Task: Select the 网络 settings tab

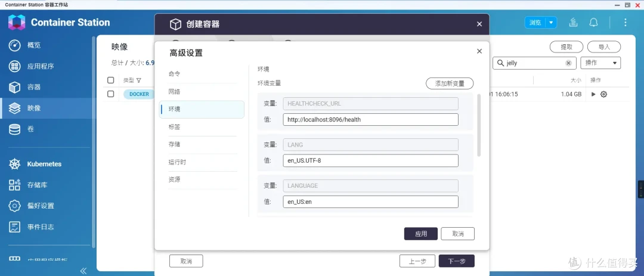Action: [x=202, y=92]
